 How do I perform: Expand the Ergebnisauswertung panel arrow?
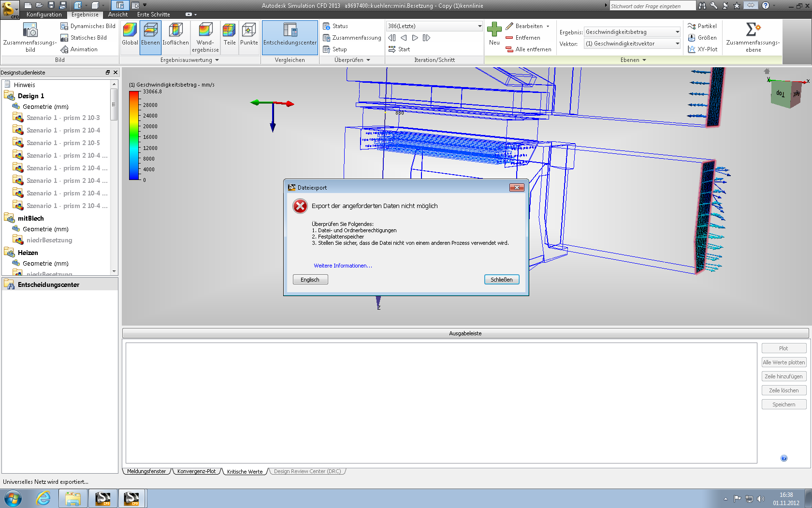[217, 60]
